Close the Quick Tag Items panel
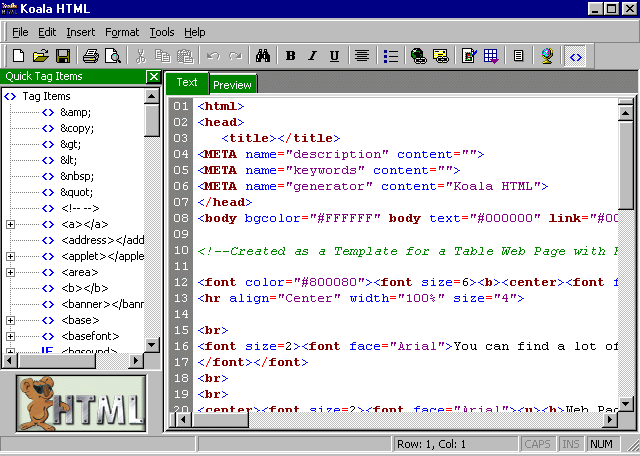 [153, 76]
